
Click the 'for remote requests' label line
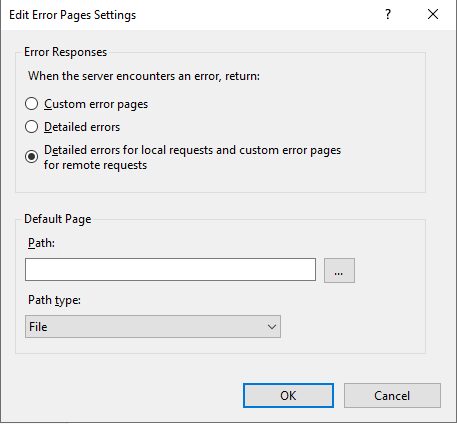[95, 165]
